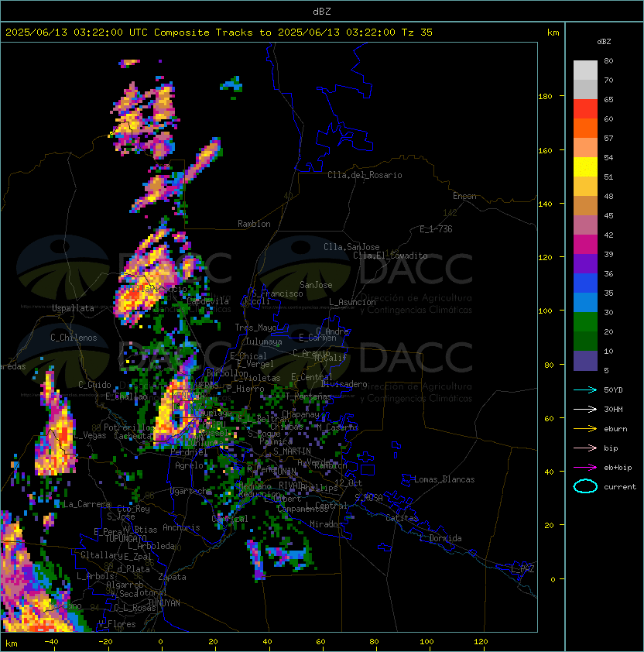Click the 'Encon' map label
644x652 pixels.
[464, 196]
